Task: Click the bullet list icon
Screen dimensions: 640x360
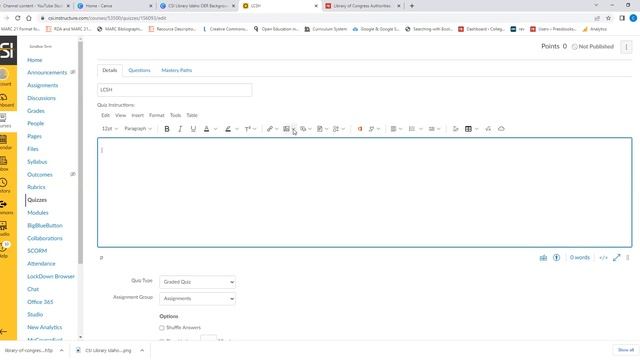Action: (412, 129)
